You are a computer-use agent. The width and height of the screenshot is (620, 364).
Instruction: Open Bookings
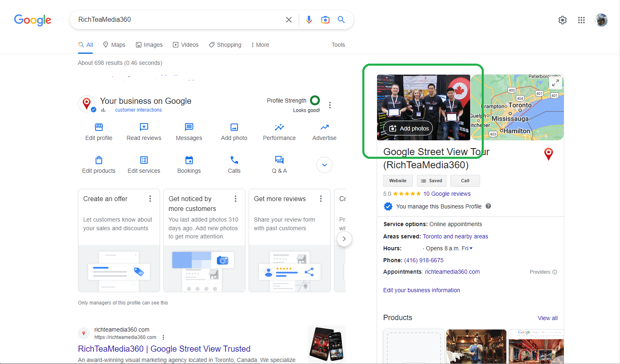point(189,165)
